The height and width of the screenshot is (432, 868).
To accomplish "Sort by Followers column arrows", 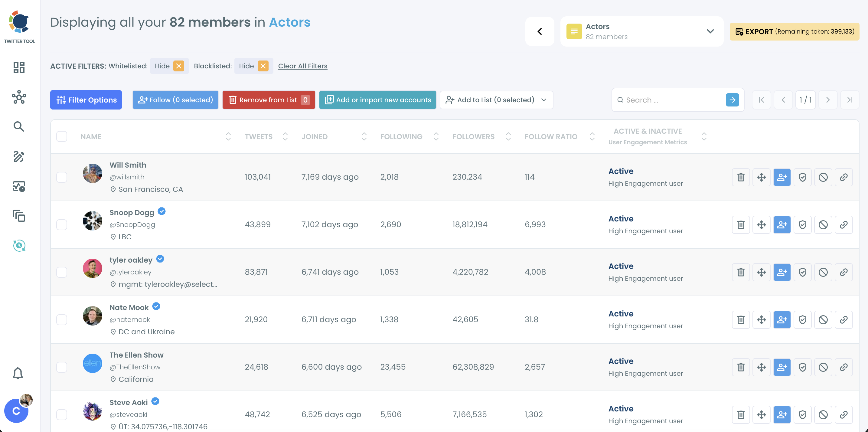I will pos(508,136).
